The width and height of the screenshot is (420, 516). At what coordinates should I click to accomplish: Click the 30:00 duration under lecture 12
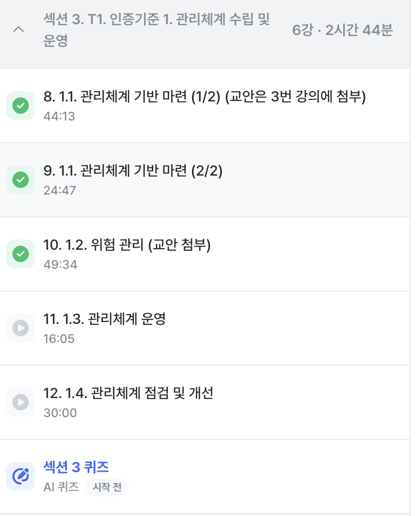(x=60, y=413)
